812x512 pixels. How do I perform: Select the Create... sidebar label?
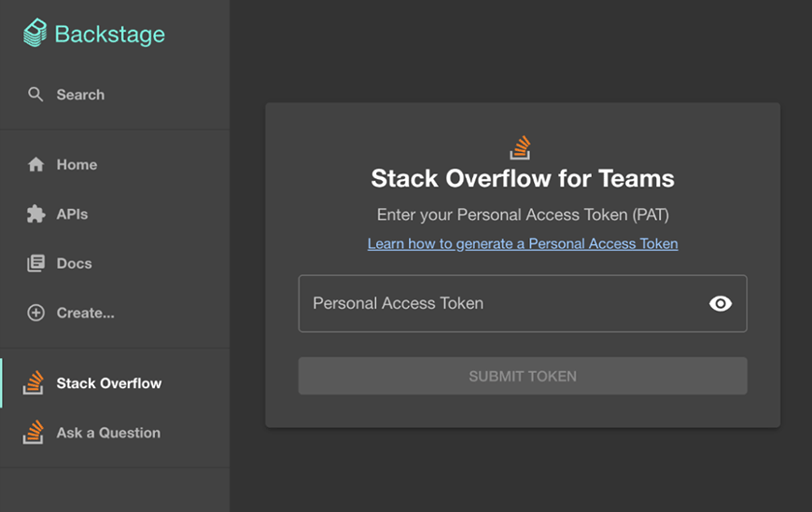[85, 313]
